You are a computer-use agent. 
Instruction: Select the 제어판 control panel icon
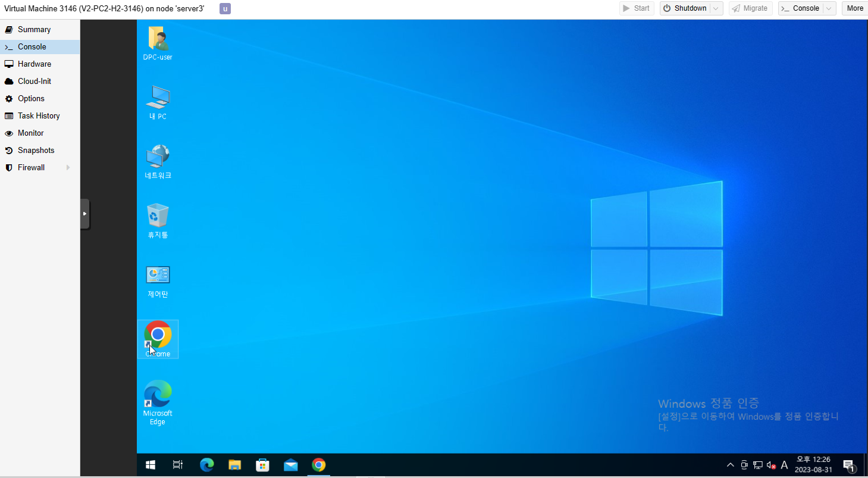(x=158, y=280)
